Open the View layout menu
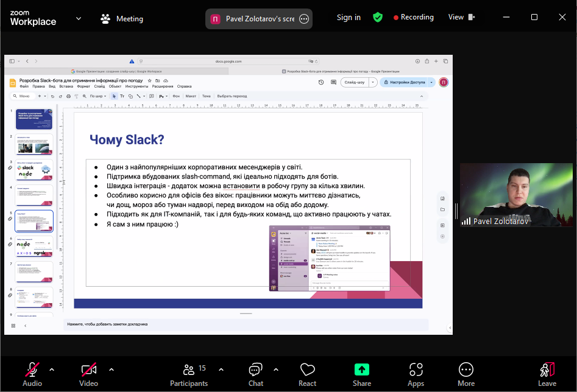Image resolution: width=577 pixels, height=392 pixels. coord(461,18)
